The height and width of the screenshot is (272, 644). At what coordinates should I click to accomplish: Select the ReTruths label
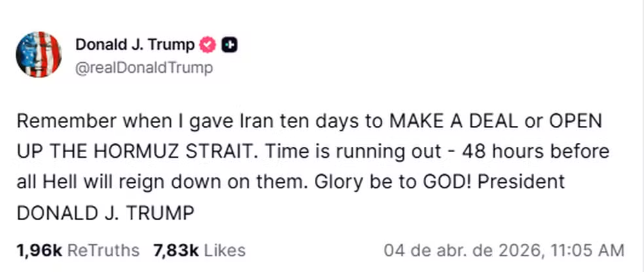click(x=103, y=250)
